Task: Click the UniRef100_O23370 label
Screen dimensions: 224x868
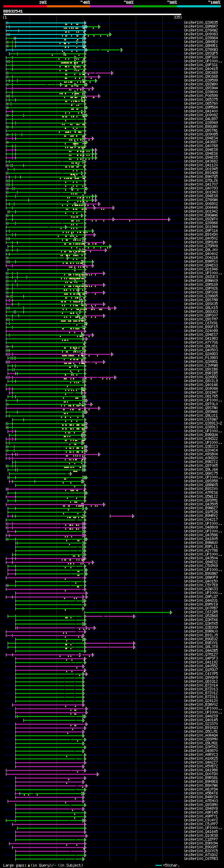Action: point(201,724)
